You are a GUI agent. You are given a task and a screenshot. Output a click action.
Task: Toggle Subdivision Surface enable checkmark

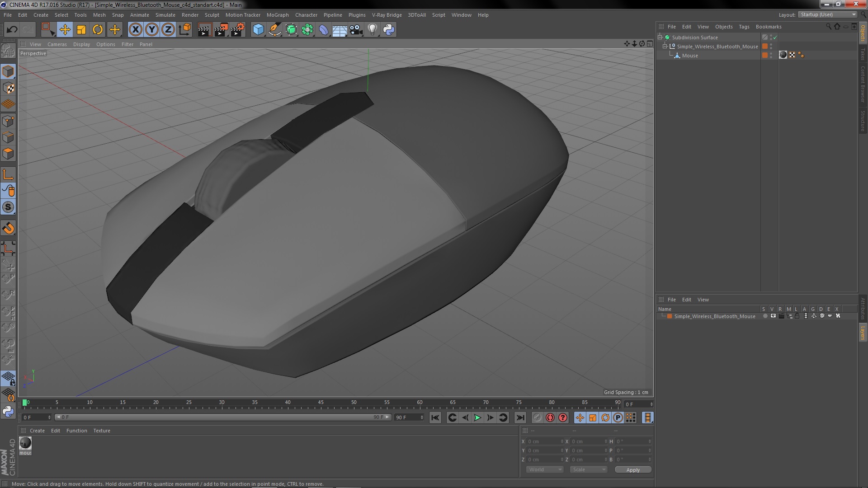pyautogui.click(x=775, y=38)
